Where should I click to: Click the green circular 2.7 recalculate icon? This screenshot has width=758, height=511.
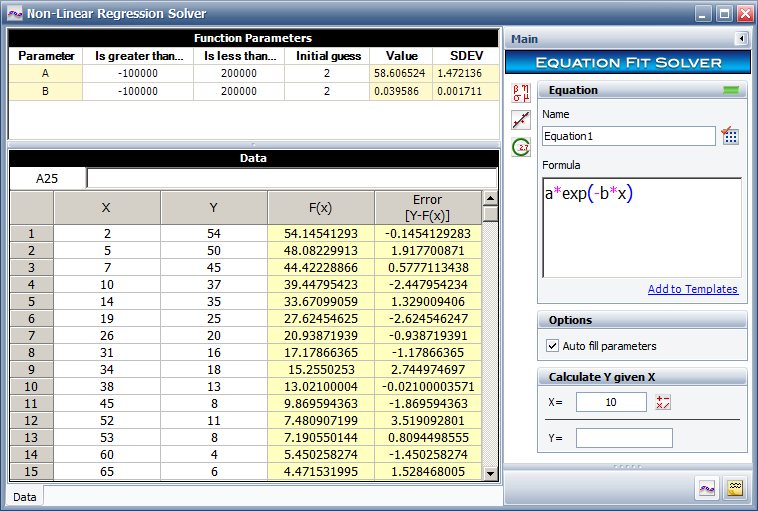pos(521,147)
